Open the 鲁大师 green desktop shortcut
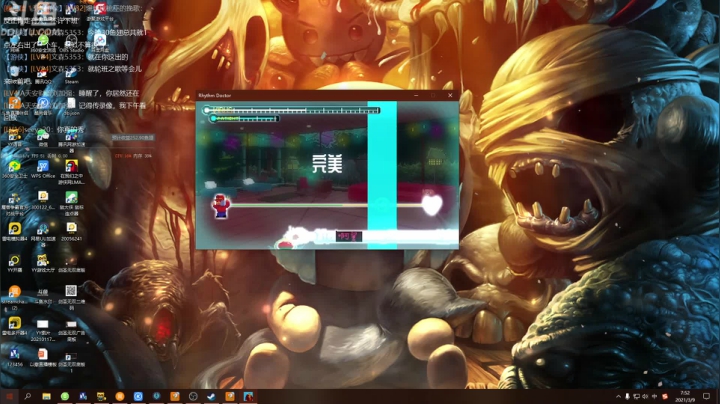 click(x=71, y=203)
